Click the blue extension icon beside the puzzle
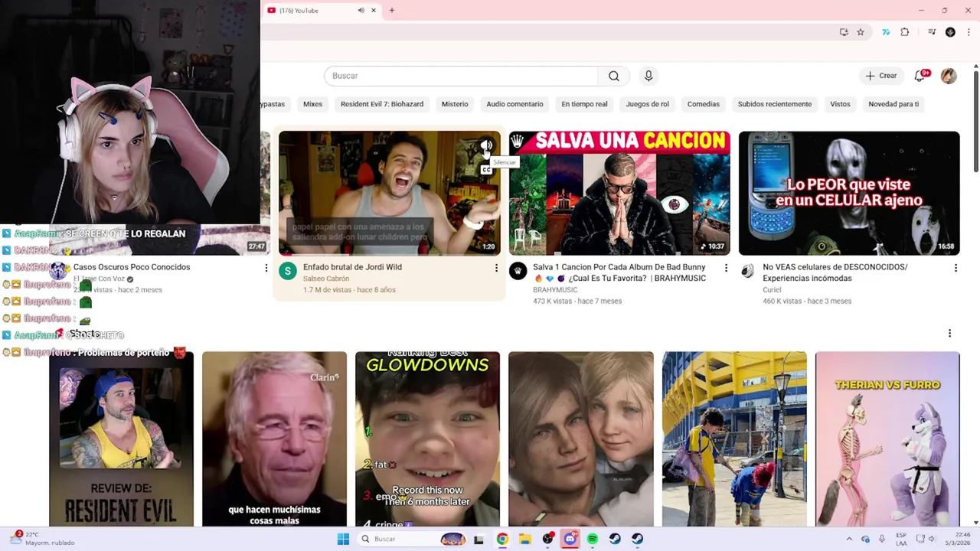 pyautogui.click(x=886, y=32)
